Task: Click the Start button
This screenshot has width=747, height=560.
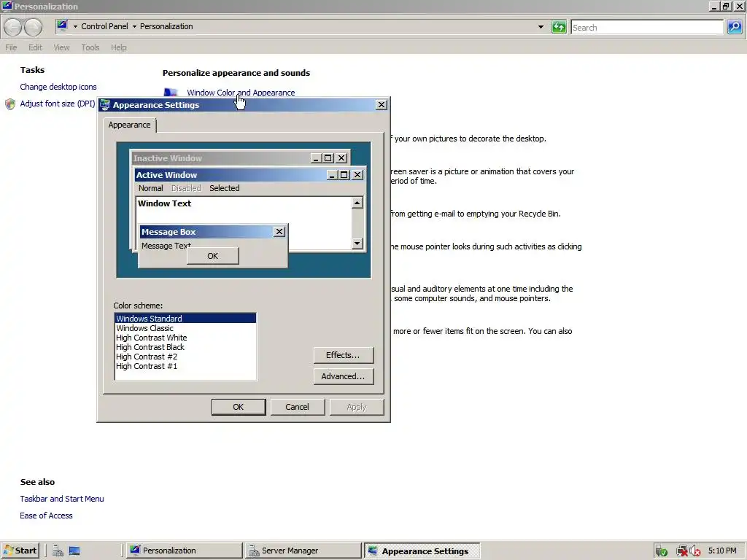Action: 20,551
